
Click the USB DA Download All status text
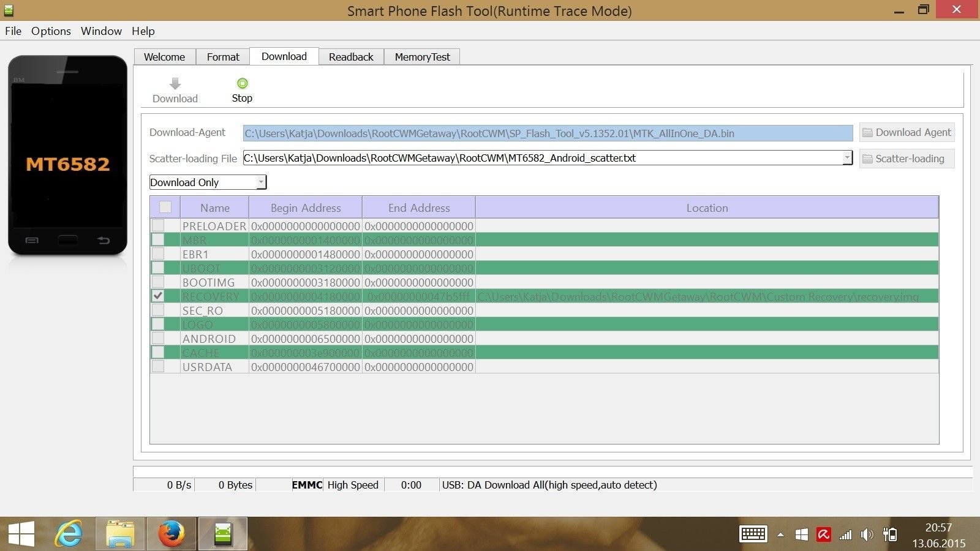pos(549,485)
